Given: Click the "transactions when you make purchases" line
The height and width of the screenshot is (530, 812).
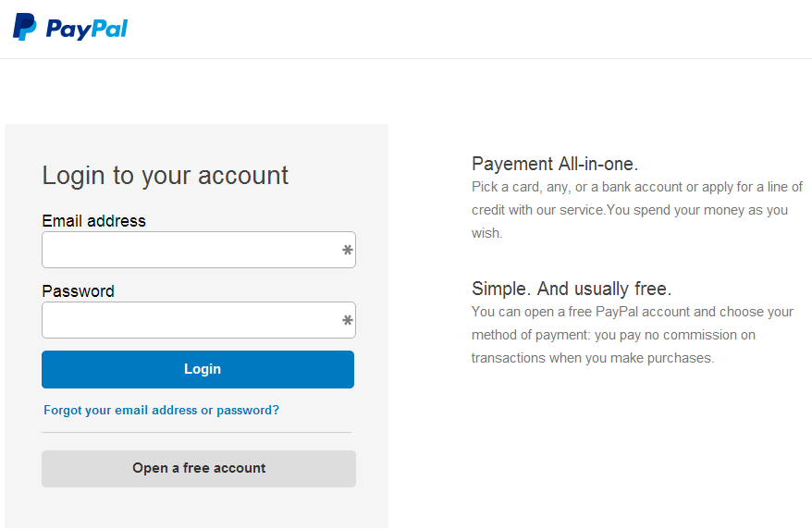Looking at the screenshot, I should pyautogui.click(x=592, y=358).
